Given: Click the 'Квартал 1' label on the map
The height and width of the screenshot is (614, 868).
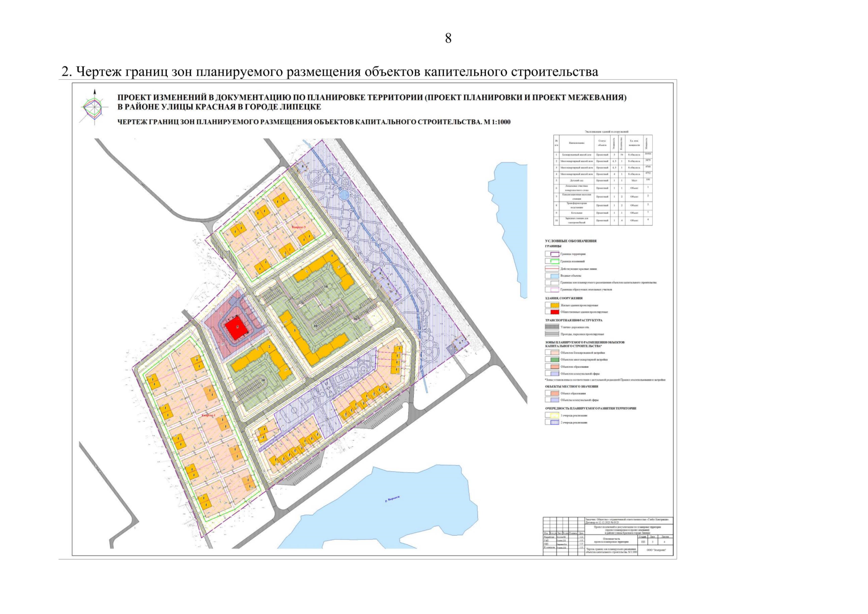Looking at the screenshot, I should [x=209, y=416].
